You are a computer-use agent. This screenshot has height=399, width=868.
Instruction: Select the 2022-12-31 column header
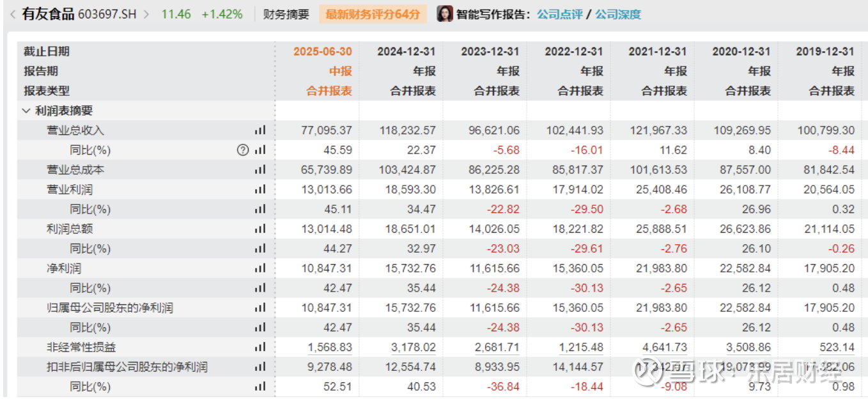coord(574,52)
